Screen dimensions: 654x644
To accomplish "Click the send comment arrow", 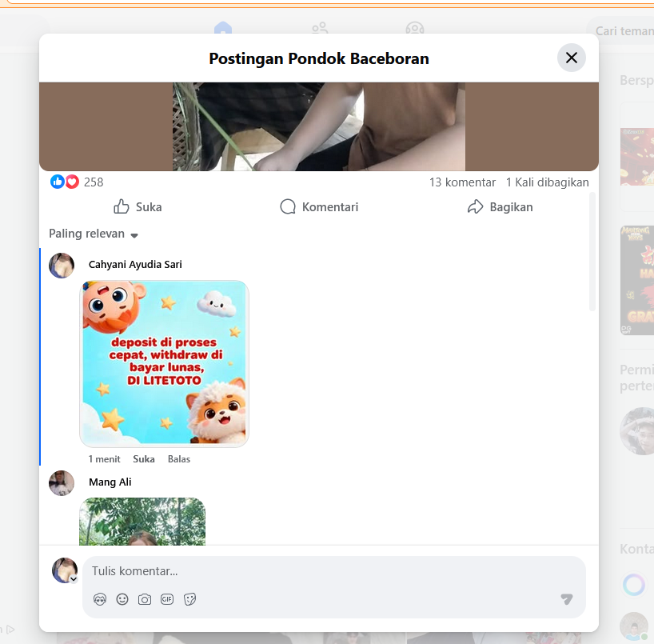I will (x=566, y=599).
